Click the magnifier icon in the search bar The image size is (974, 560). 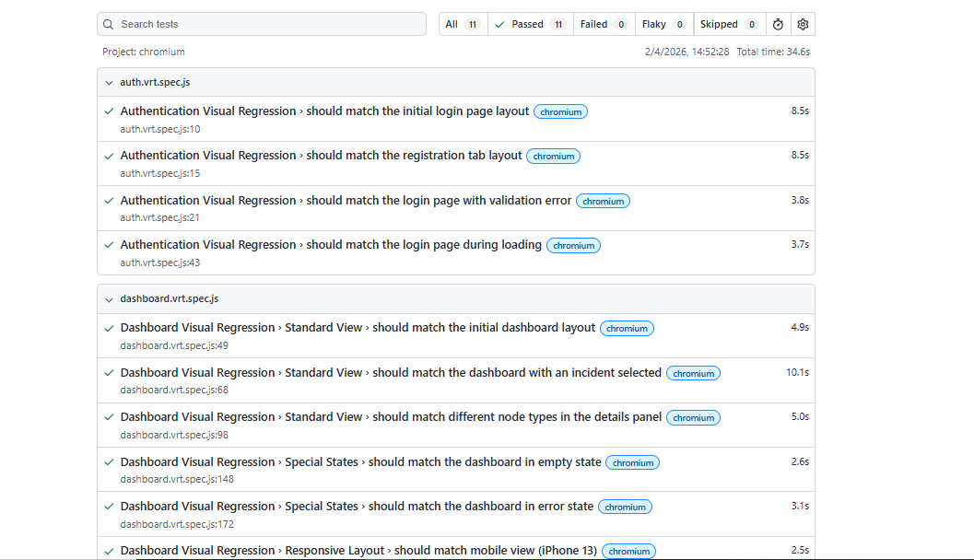(108, 23)
